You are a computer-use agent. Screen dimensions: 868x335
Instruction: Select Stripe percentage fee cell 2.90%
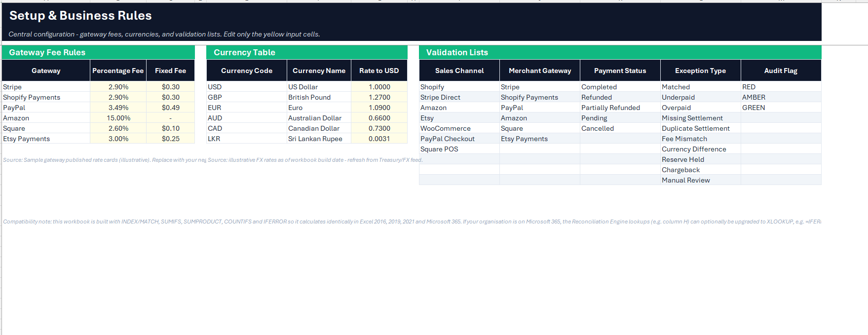[118, 87]
